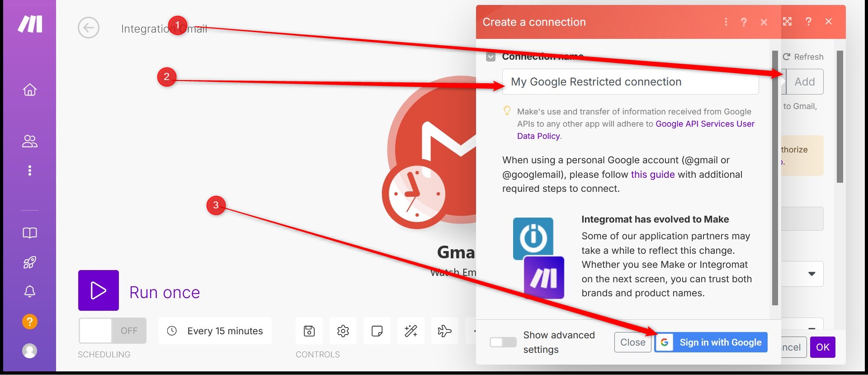Click the Explain flow airplane icon
This screenshot has height=375, width=868.
pyautogui.click(x=445, y=331)
